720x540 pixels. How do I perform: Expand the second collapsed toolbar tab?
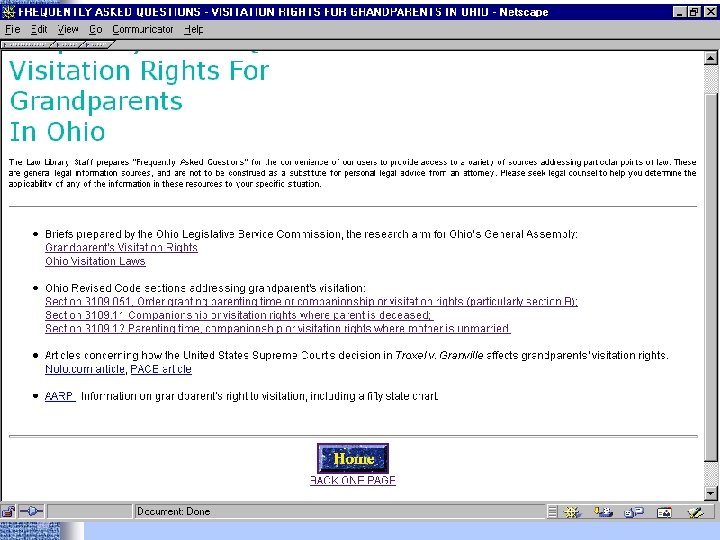tap(68, 45)
